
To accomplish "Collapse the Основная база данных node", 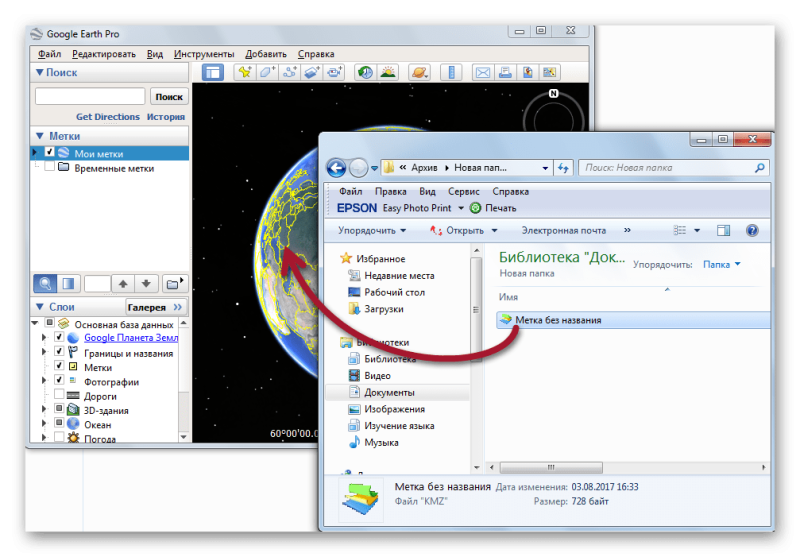I will (x=35, y=323).
